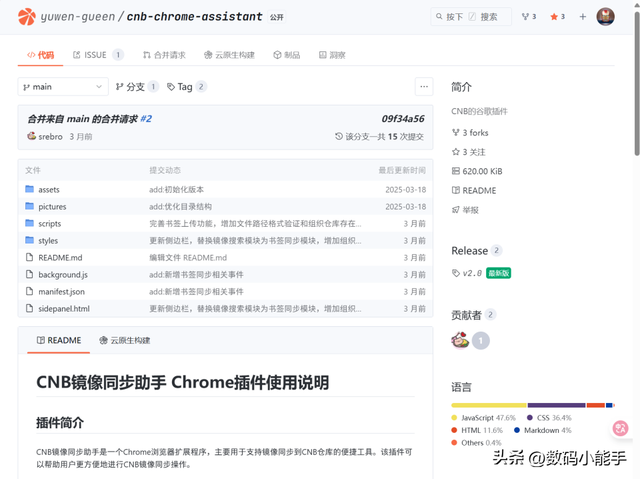Click the 最新版 green badge
Viewport: 640px width, 479px height.
[x=498, y=273]
